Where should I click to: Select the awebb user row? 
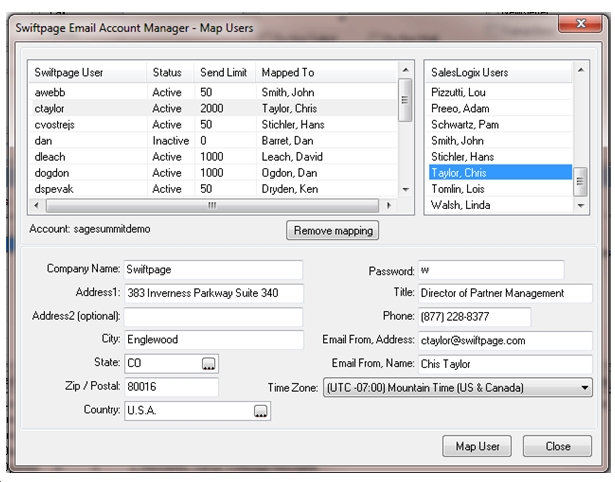tap(213, 93)
